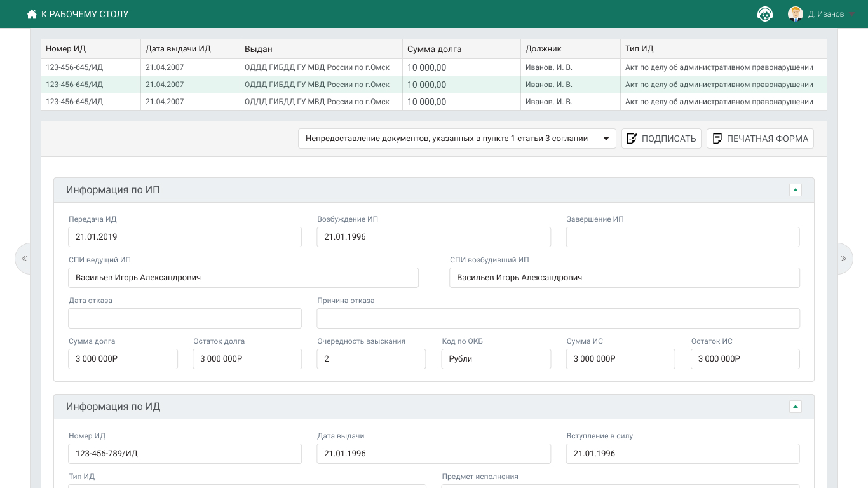The width and height of the screenshot is (868, 488).
Task: Click the Тип ИД column header
Action: pos(724,49)
